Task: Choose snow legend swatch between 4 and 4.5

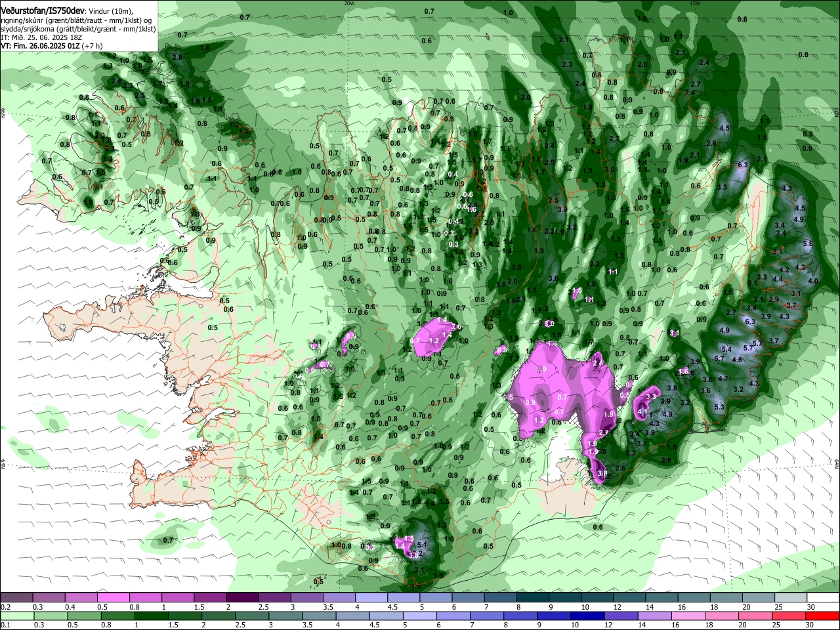Action: click(x=371, y=598)
